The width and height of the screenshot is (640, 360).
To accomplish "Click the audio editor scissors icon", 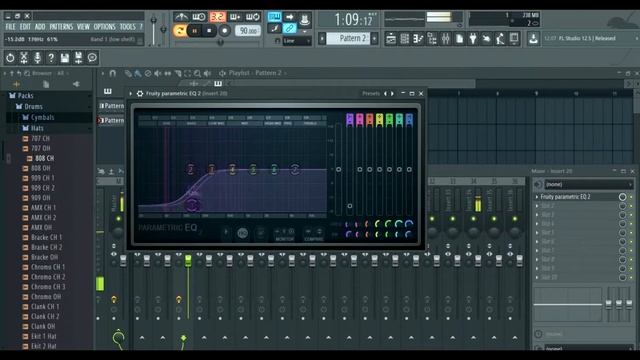I will pos(24,58).
